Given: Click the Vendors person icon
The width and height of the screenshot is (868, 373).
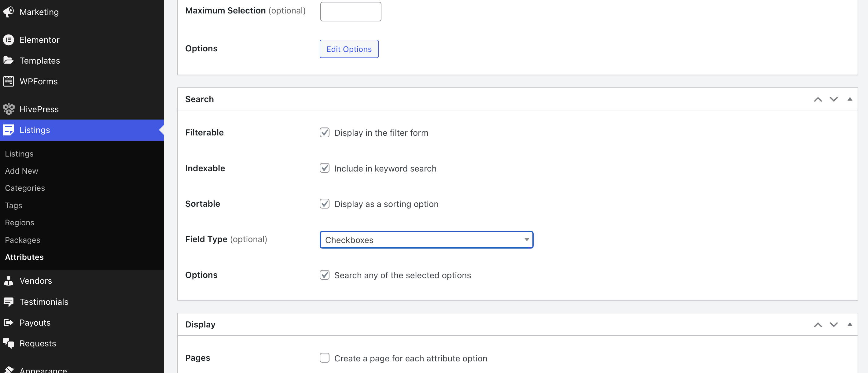Looking at the screenshot, I should (x=9, y=281).
